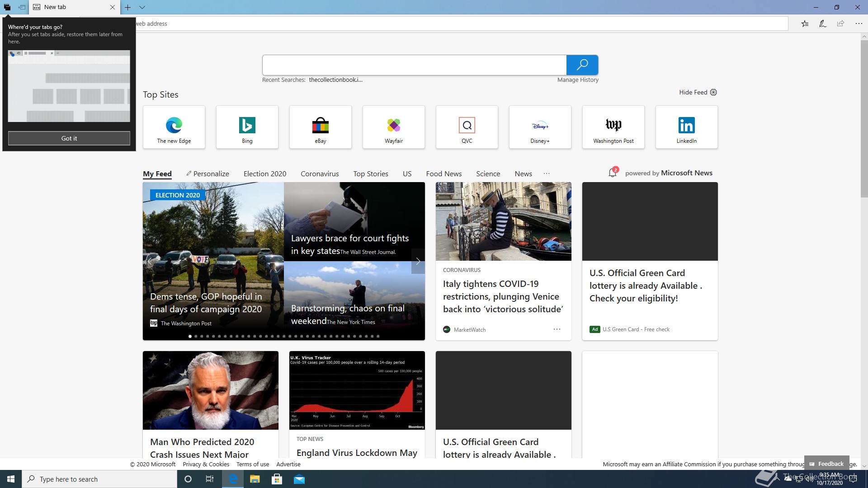Image resolution: width=868 pixels, height=488 pixels.
Task: Open recent search thecollectionbook.i...
Action: (335, 80)
